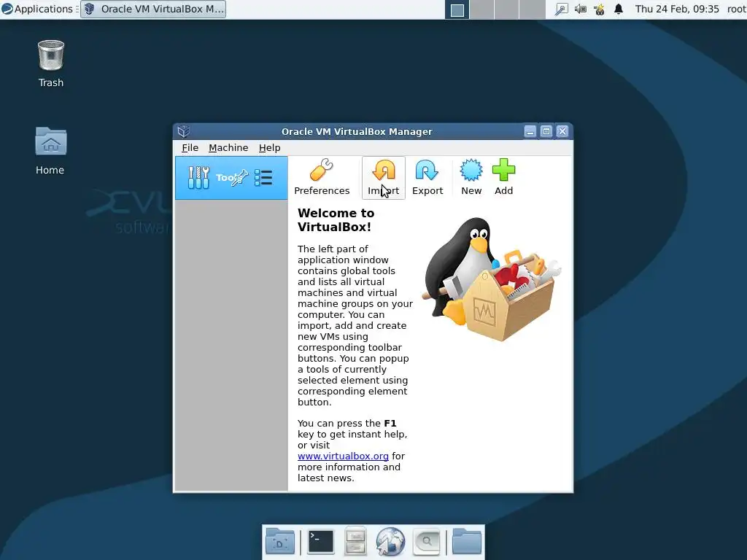
Task: Open the VirtualBox window menu icon
Action: [184, 131]
